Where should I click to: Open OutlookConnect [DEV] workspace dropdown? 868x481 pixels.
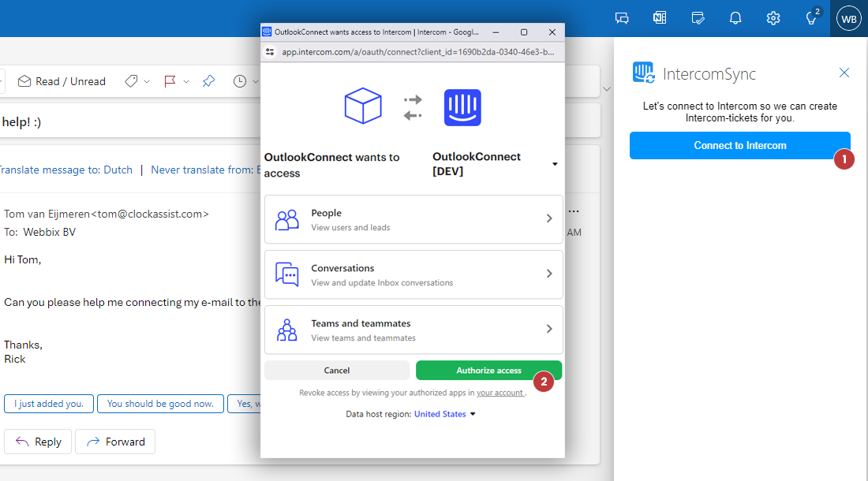495,164
